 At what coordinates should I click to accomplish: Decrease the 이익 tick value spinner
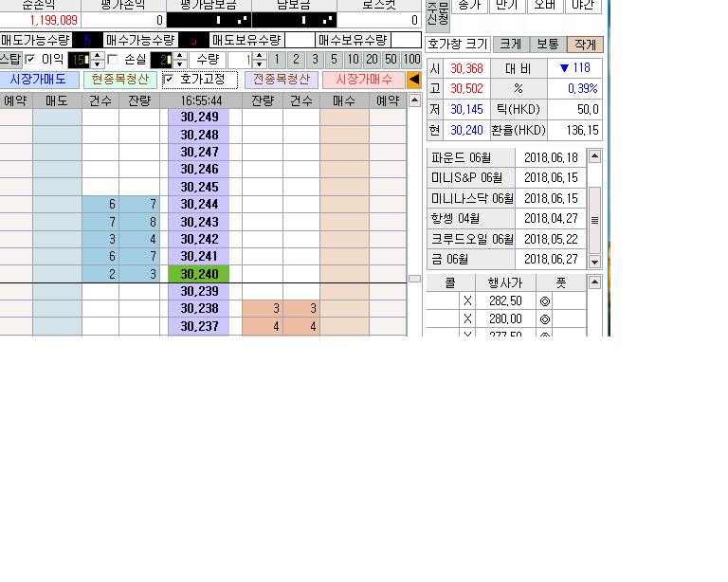pos(96,64)
